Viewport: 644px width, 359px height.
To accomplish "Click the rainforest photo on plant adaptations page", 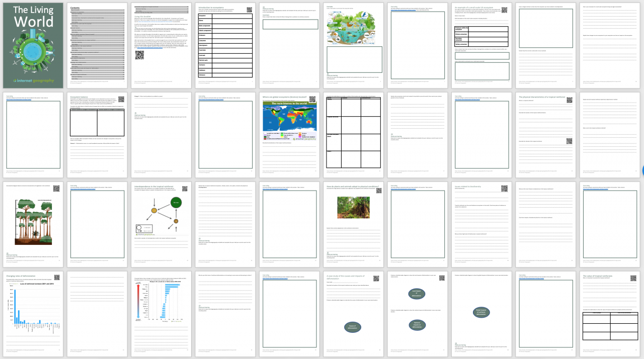I will pyautogui.click(x=353, y=207).
